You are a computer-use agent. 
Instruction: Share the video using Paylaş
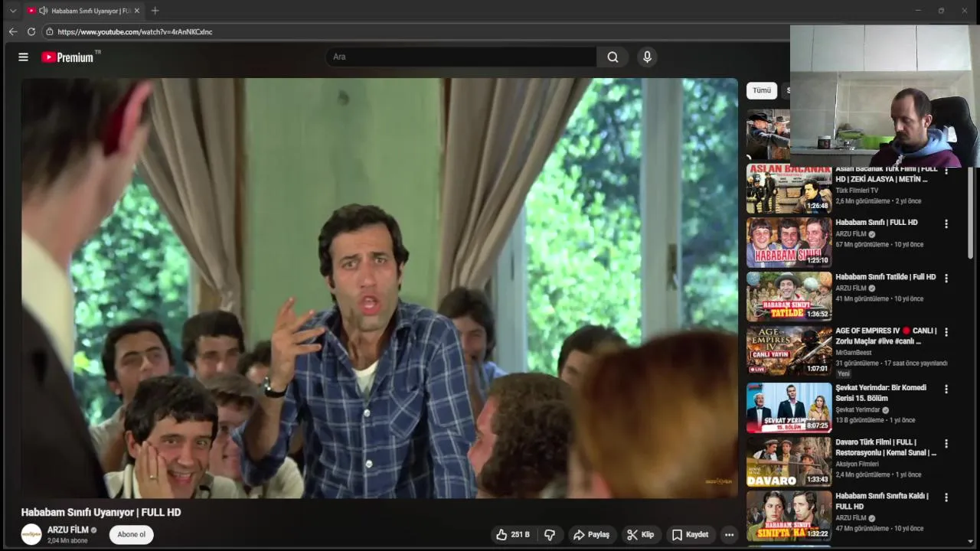(x=591, y=535)
